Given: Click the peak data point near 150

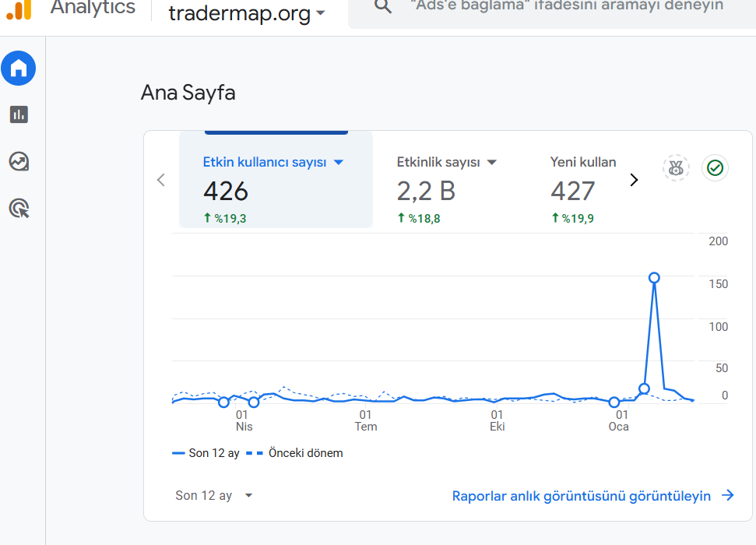Looking at the screenshot, I should point(654,278).
